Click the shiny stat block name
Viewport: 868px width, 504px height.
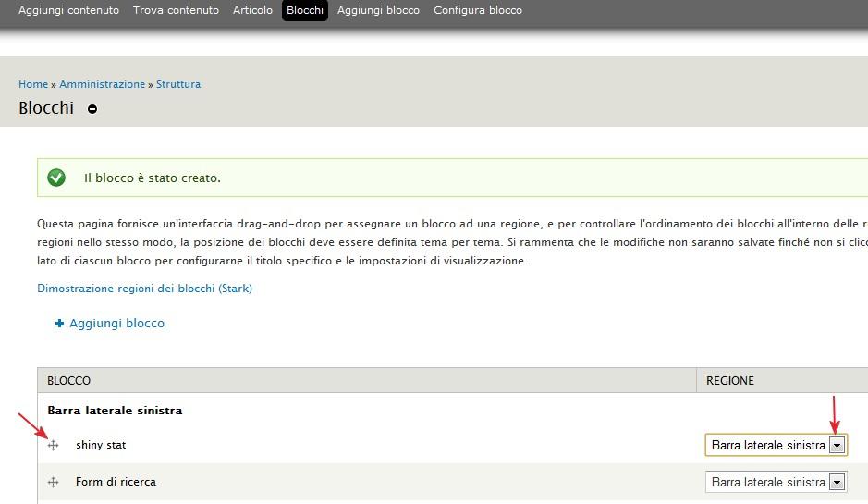(x=101, y=445)
